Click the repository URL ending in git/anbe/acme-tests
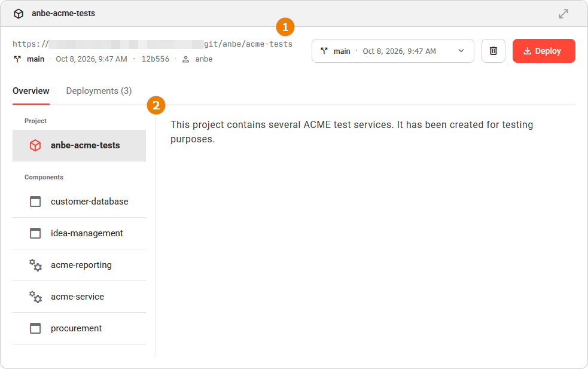The image size is (588, 369). [x=153, y=44]
